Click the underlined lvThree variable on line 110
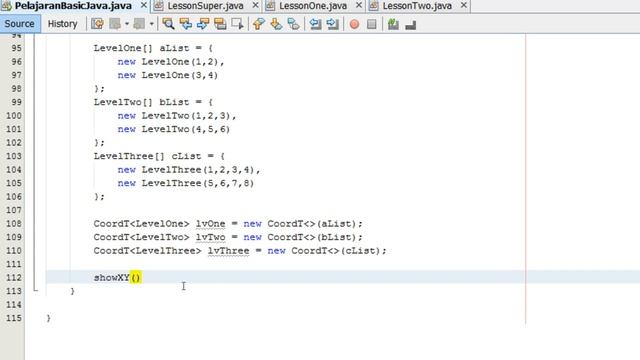This screenshot has height=360, width=640. click(x=228, y=251)
